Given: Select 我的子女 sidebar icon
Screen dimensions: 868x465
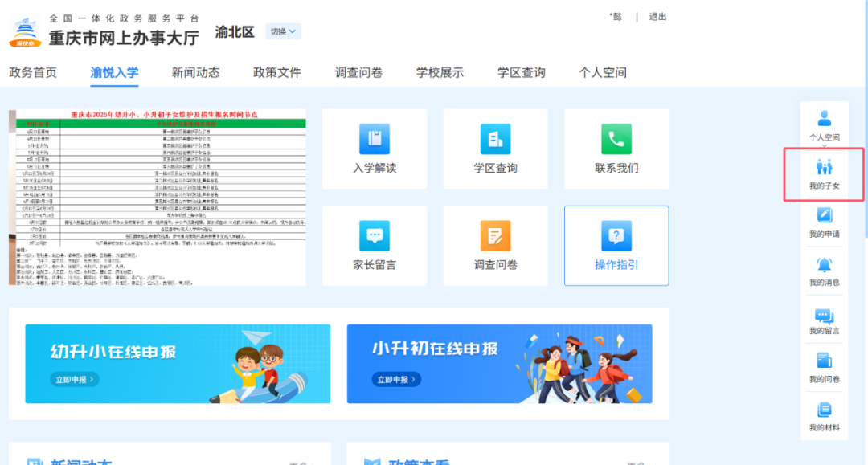Looking at the screenshot, I should 824,167.
